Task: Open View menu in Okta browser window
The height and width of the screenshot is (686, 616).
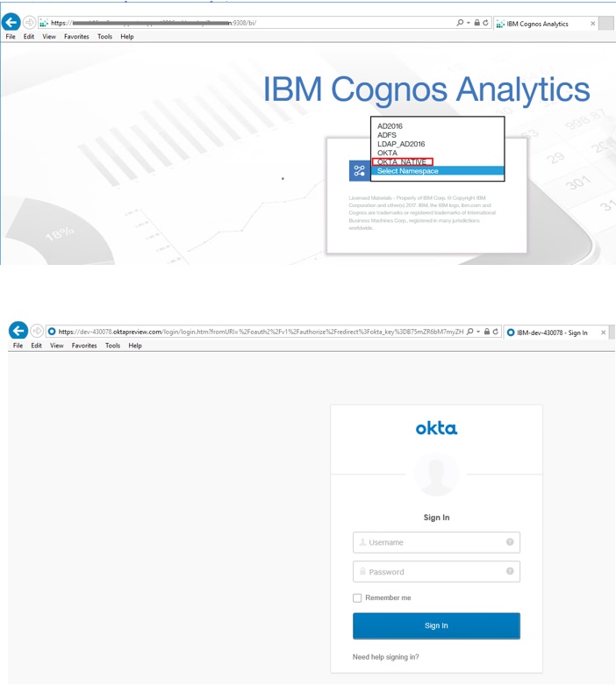Action: [57, 346]
